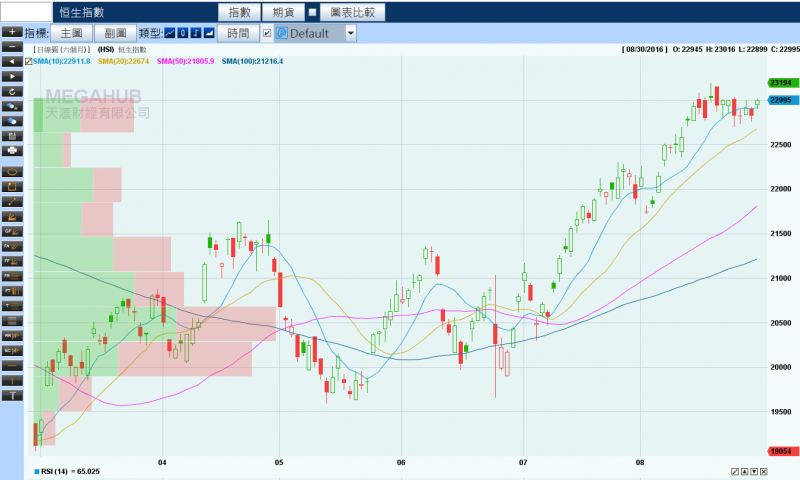Select the line chart type icon
Image resolution: width=800 pixels, height=480 pixels.
pyautogui.click(x=169, y=33)
